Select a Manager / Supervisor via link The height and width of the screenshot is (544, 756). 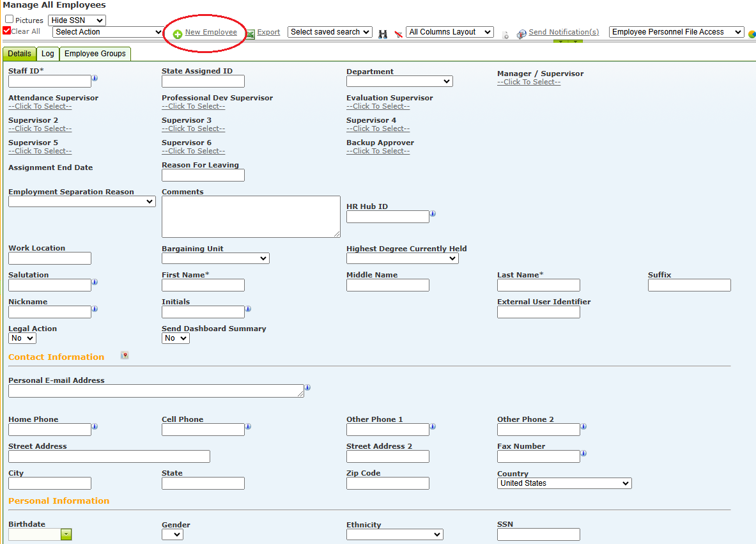click(x=528, y=82)
